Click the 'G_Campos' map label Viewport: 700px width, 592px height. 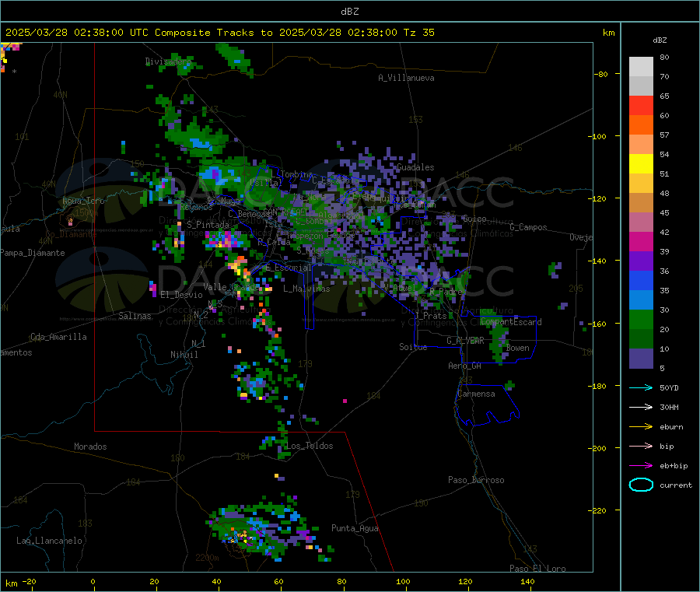click(528, 227)
